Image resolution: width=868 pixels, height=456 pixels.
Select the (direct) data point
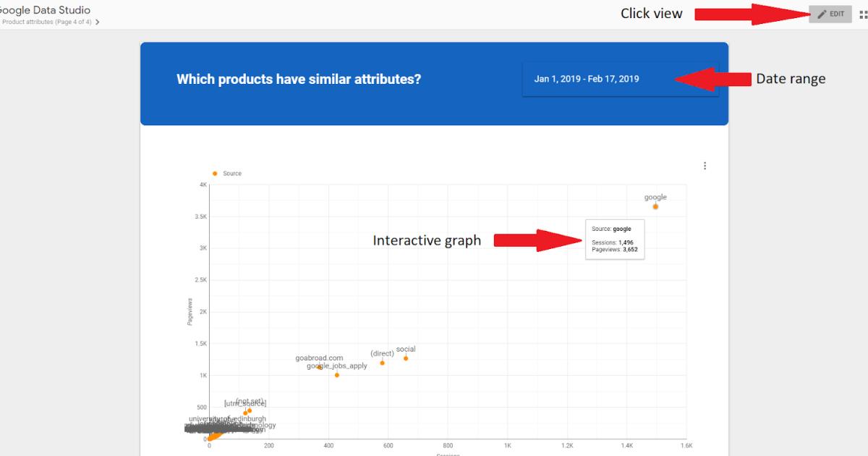pos(382,363)
